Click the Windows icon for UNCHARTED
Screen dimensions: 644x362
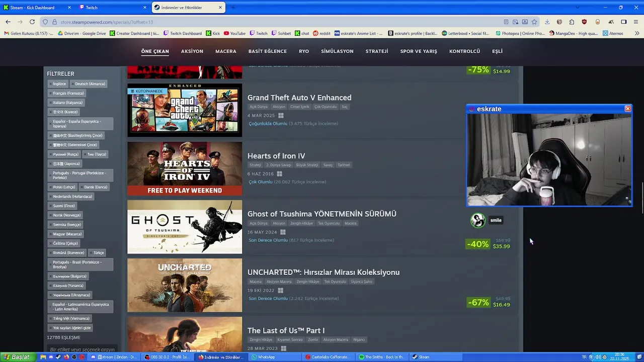[x=280, y=291]
